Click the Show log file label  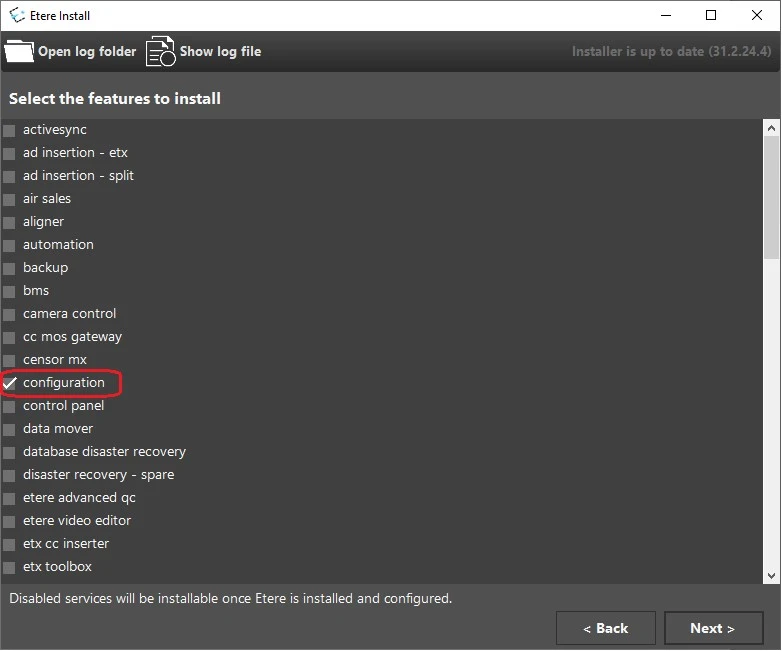(x=220, y=51)
